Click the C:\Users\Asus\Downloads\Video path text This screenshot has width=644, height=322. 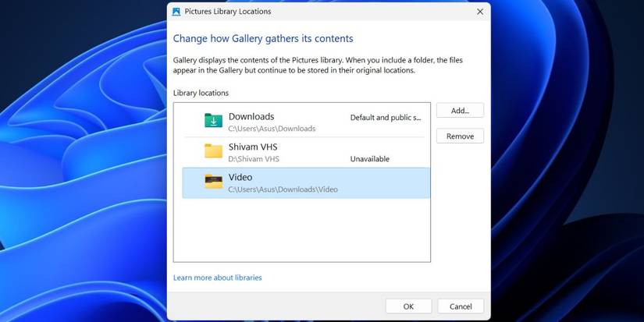[283, 189]
